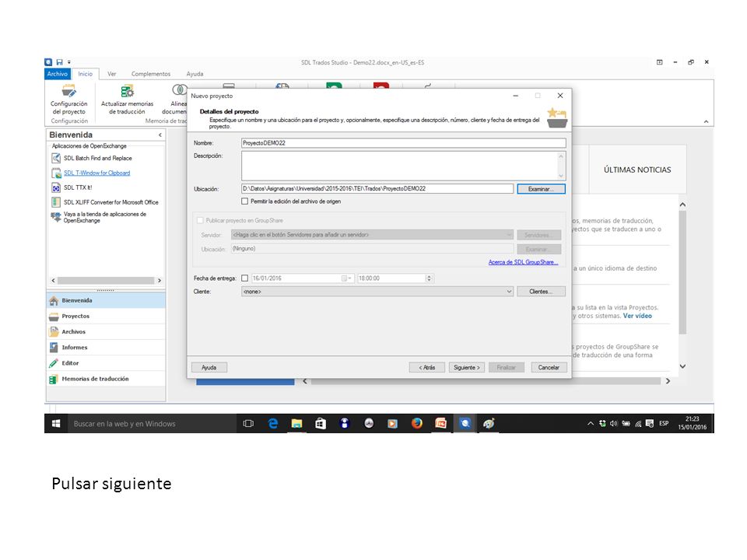Click the volume icon in system tray

[614, 423]
